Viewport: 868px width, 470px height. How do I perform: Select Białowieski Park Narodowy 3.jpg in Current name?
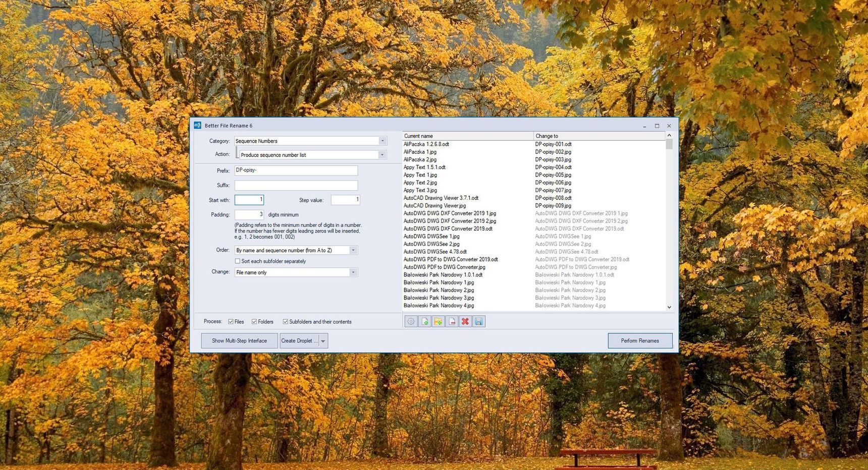[439, 298]
